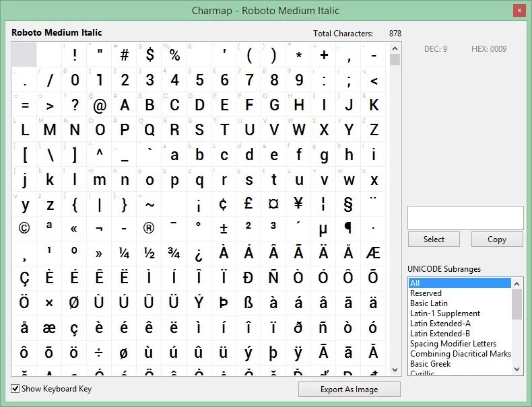Select the at sign @ glyph

click(100, 105)
